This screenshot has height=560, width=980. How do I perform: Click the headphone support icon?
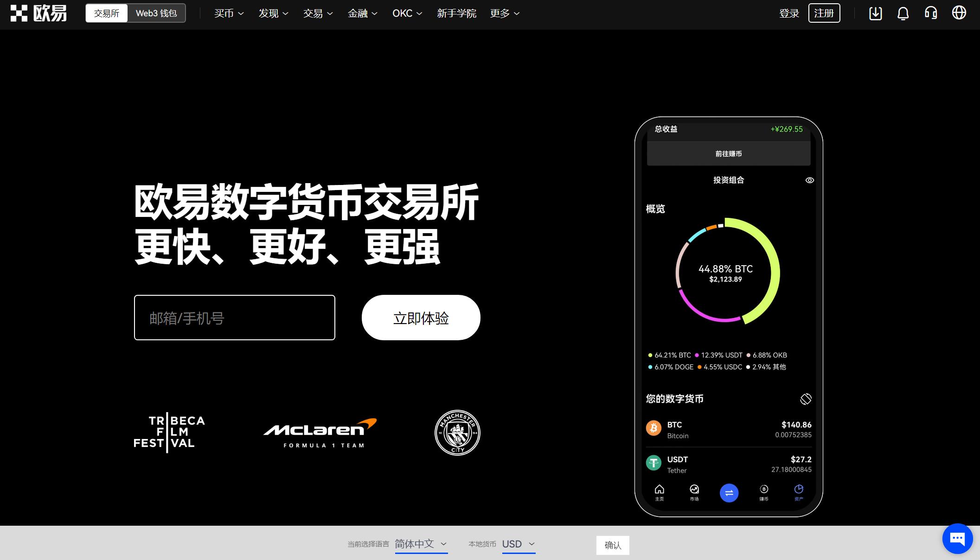pyautogui.click(x=933, y=13)
